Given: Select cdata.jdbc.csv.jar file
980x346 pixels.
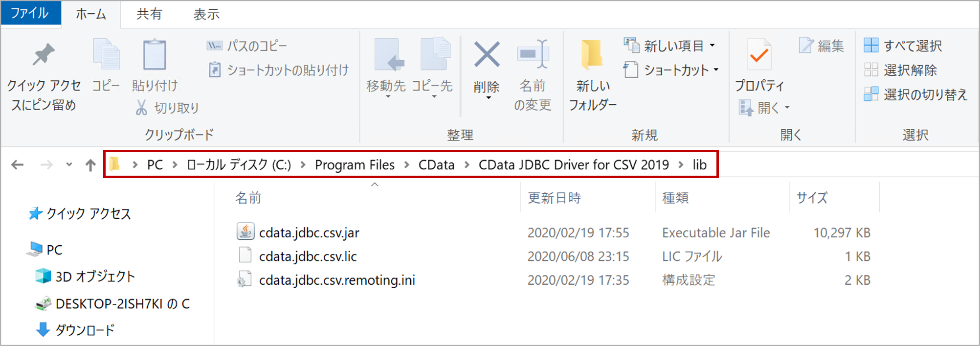Looking at the screenshot, I should [x=309, y=232].
